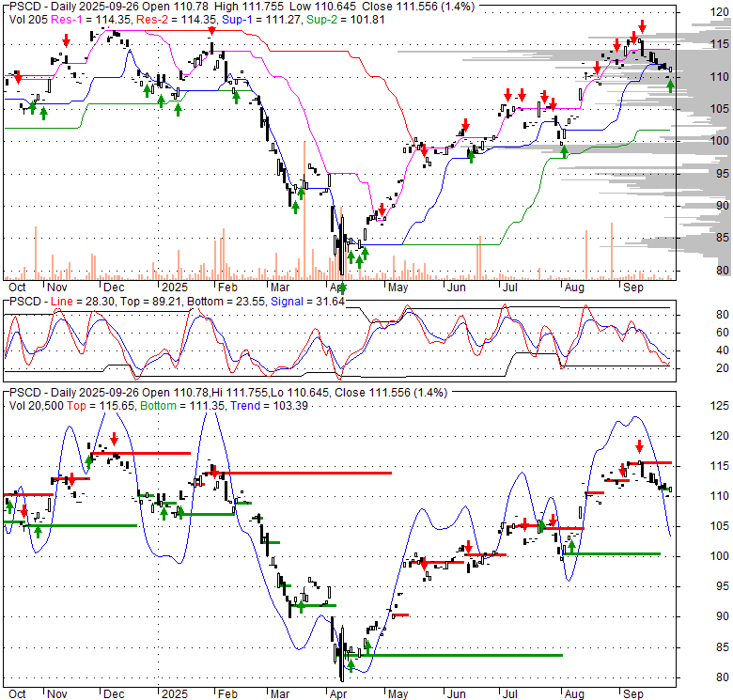Click the upper chart's Sep axis label

(x=633, y=288)
